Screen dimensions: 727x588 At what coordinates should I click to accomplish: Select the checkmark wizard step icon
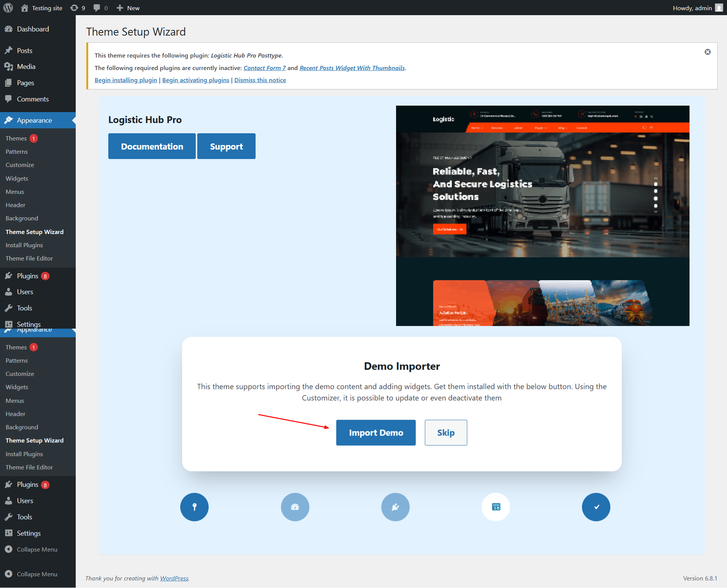(596, 507)
